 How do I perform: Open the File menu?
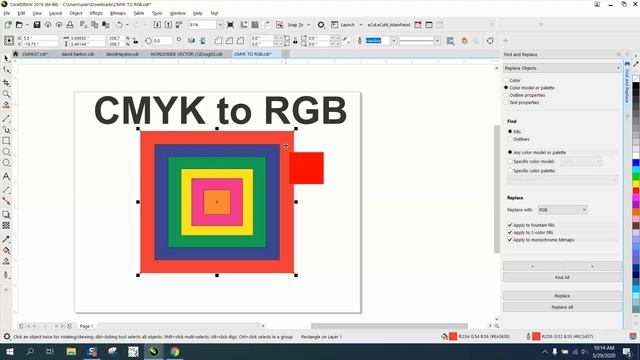click(x=7, y=13)
